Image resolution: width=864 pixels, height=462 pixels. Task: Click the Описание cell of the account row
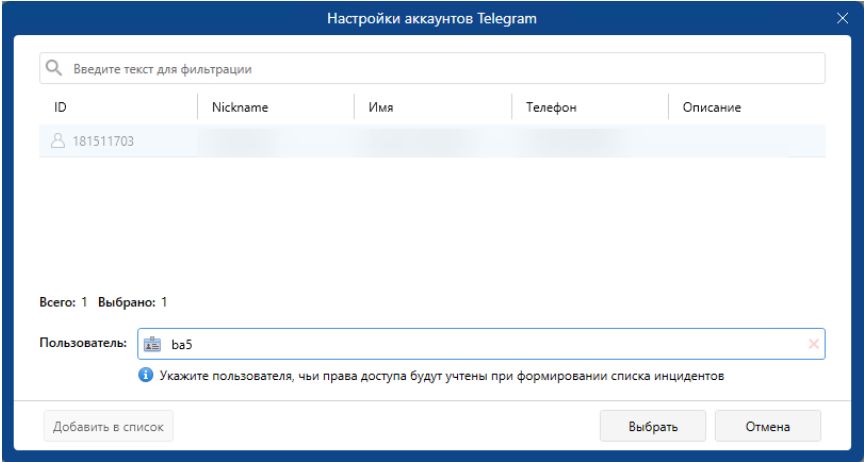pos(745,142)
